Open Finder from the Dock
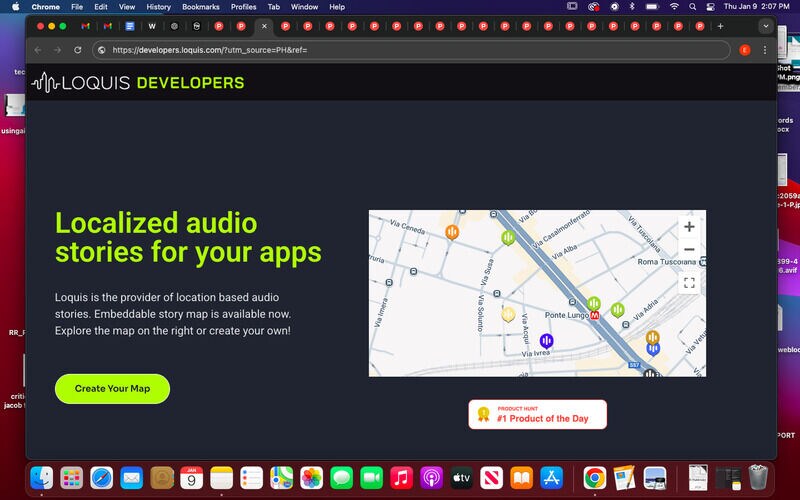This screenshot has width=800, height=500. pos(41,478)
